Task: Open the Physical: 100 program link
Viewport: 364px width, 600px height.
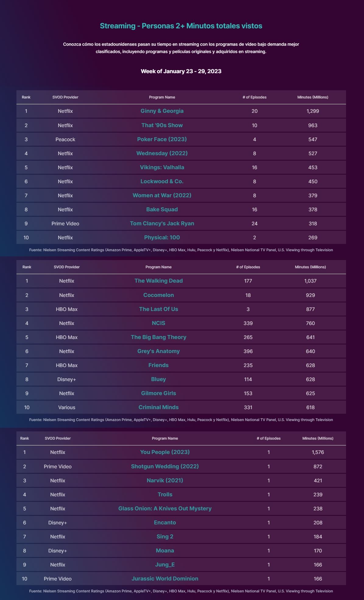Action: click(162, 237)
